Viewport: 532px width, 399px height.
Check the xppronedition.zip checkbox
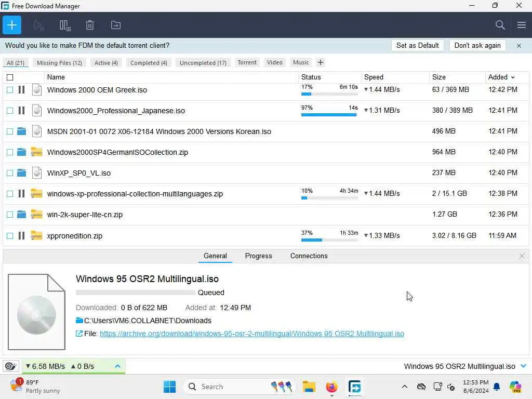(10, 235)
